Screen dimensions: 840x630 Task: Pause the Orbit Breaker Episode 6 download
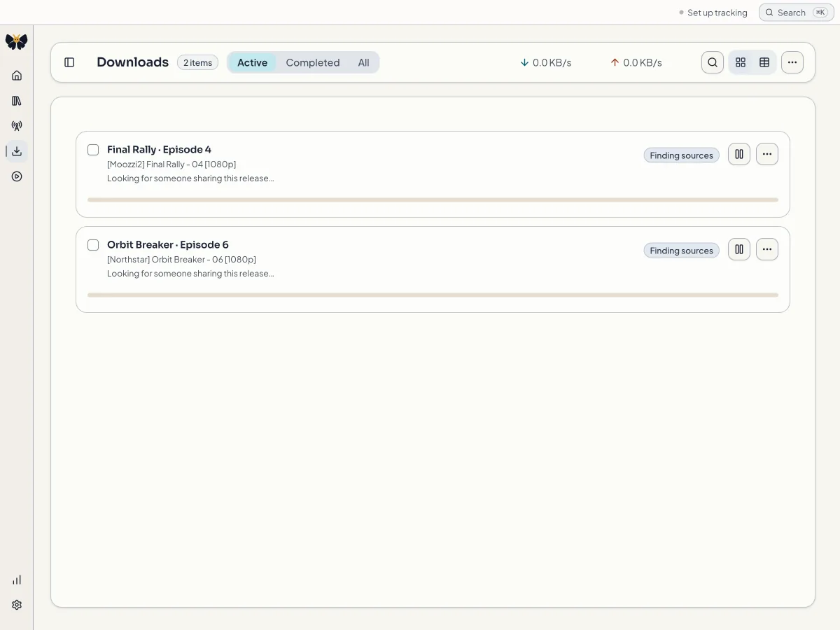click(739, 249)
